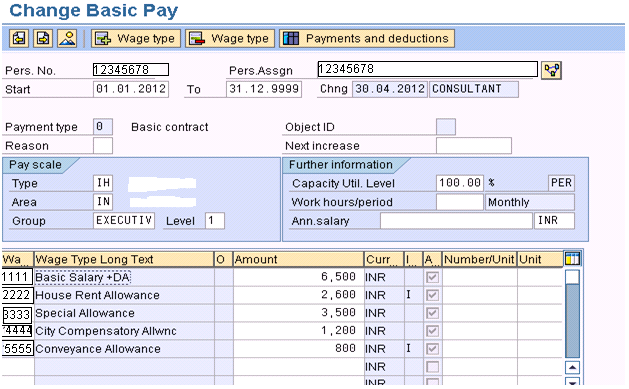Click the Object ID field
Screen dimensions: 629x389
click(446, 126)
